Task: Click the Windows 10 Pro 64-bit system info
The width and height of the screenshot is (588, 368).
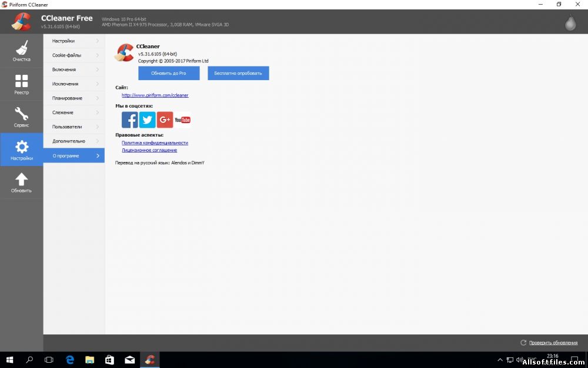Action: (123, 19)
